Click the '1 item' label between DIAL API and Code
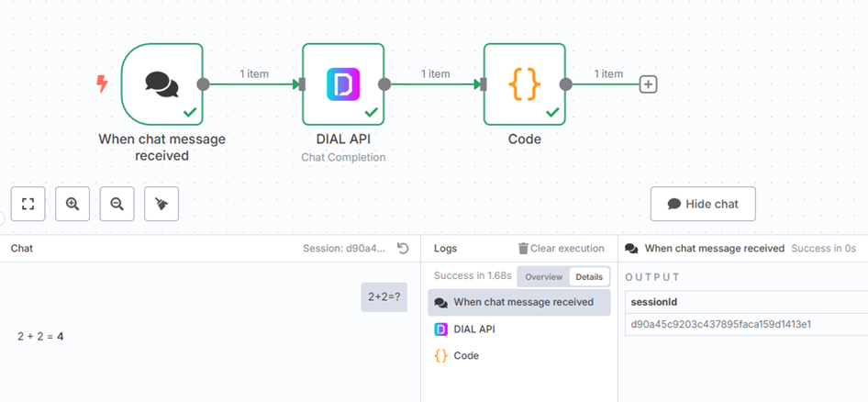The width and height of the screenshot is (868, 402). [x=436, y=73]
